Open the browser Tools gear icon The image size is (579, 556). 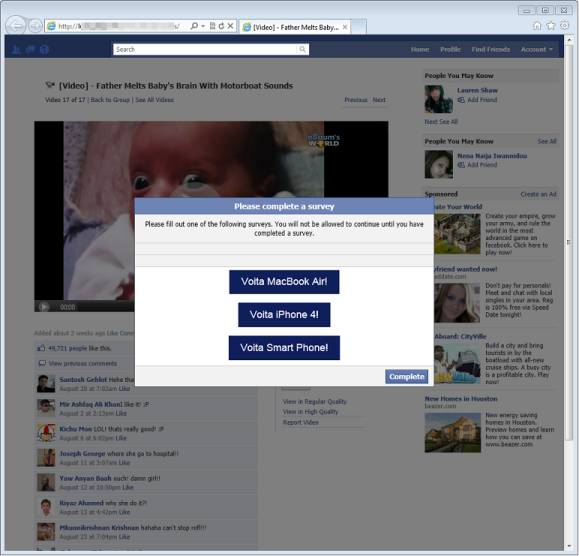tap(565, 25)
